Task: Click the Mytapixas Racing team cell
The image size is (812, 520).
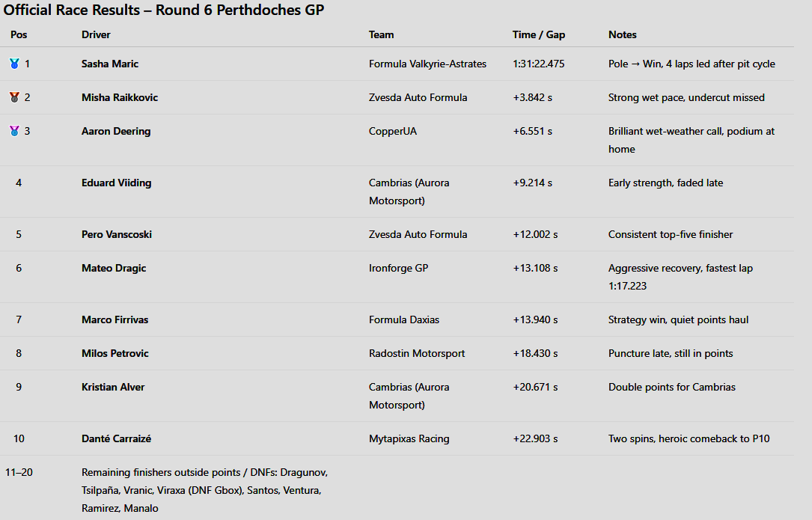Action: [x=409, y=439]
